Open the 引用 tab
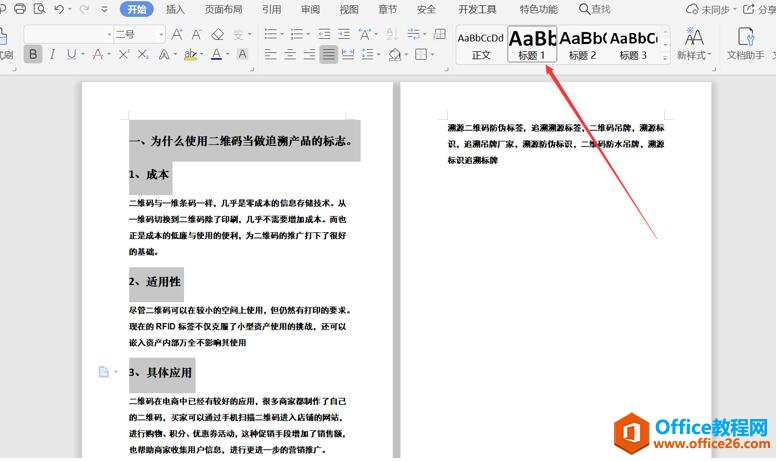Screen dimensions: 777x461 coord(272,9)
